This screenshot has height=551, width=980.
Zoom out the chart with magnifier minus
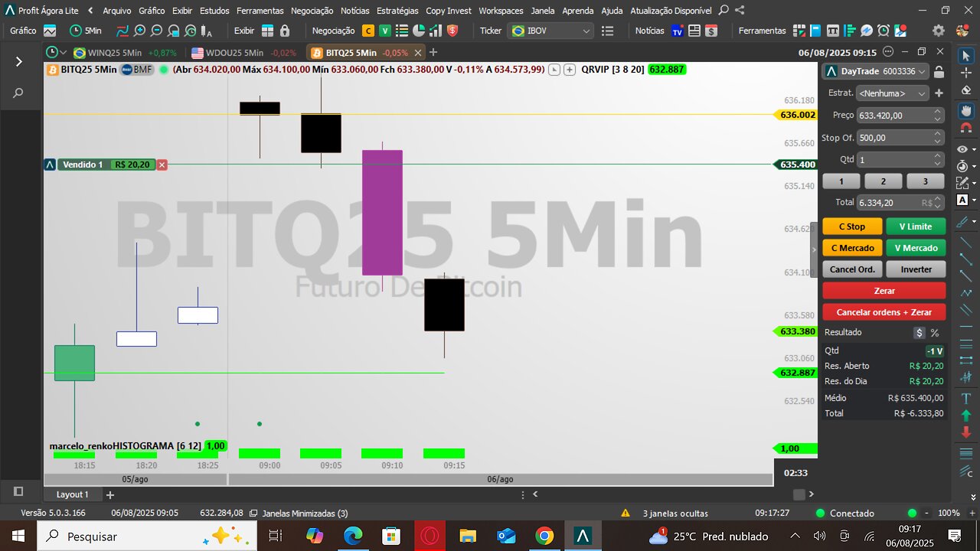click(156, 31)
